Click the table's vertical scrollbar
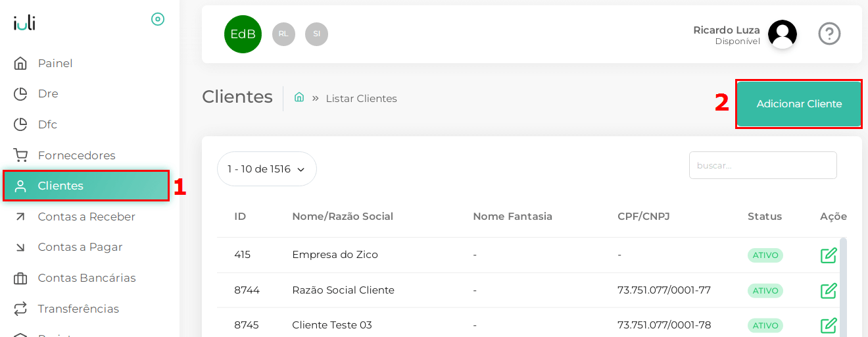 click(x=843, y=283)
